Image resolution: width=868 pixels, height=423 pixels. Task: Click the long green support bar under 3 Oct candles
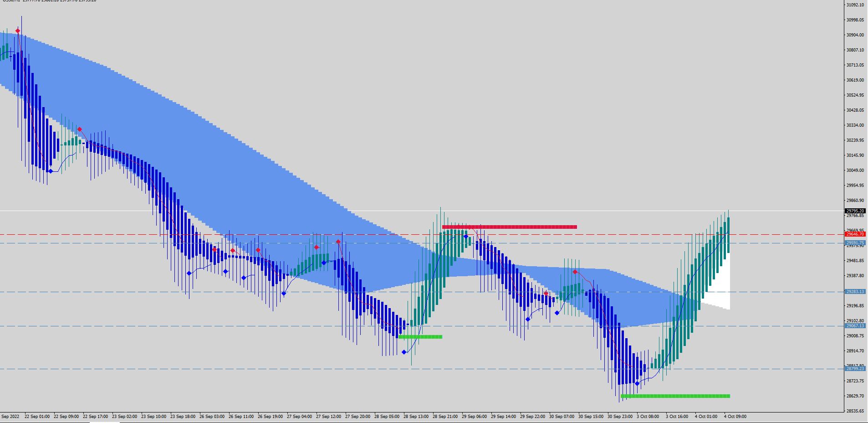coord(675,396)
